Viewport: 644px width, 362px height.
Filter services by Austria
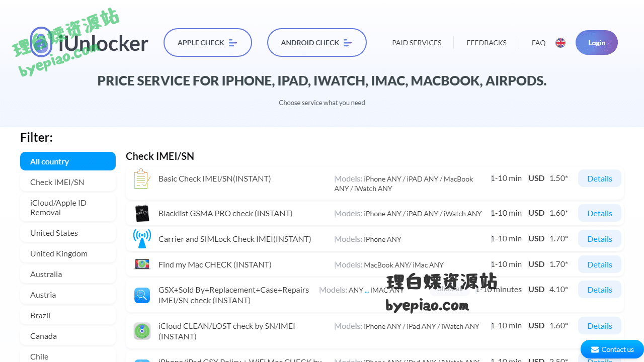click(68, 295)
